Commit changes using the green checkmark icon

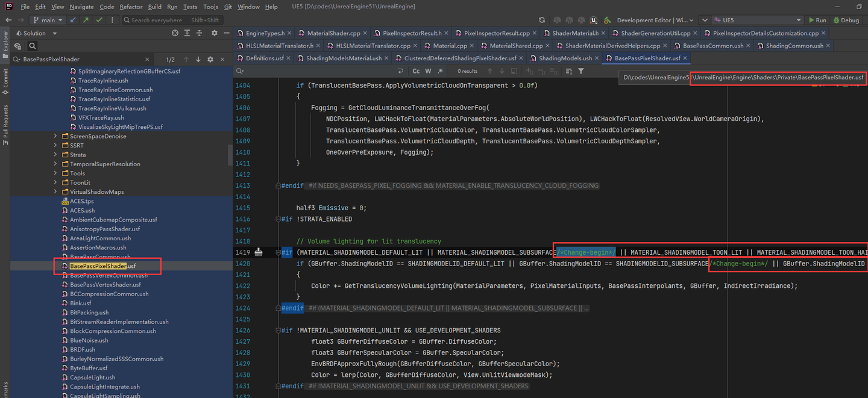(x=98, y=20)
